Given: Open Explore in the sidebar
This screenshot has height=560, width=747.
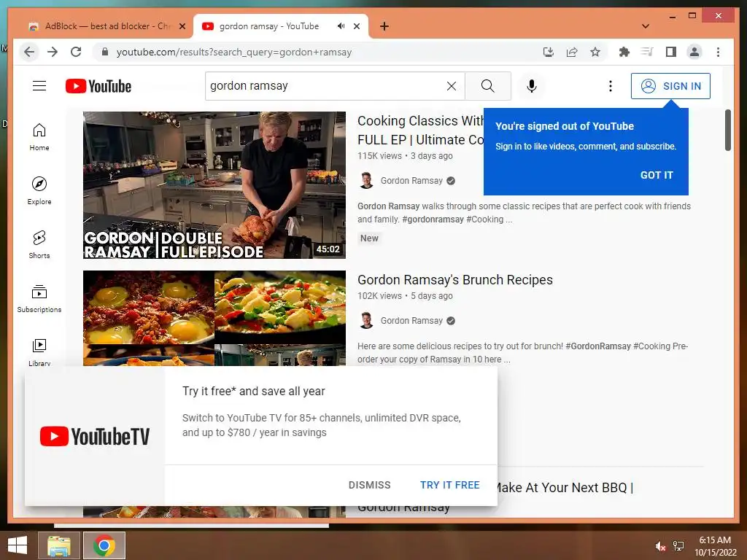Looking at the screenshot, I should tap(39, 191).
